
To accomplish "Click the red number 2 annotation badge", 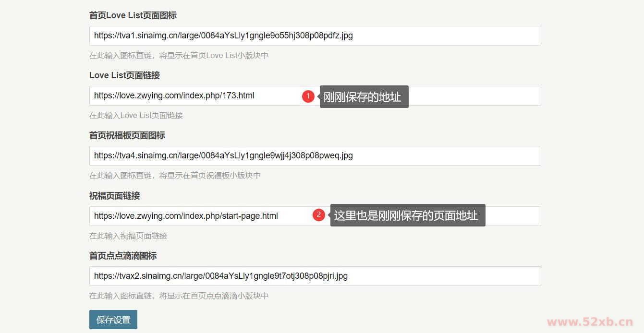I will point(318,215).
